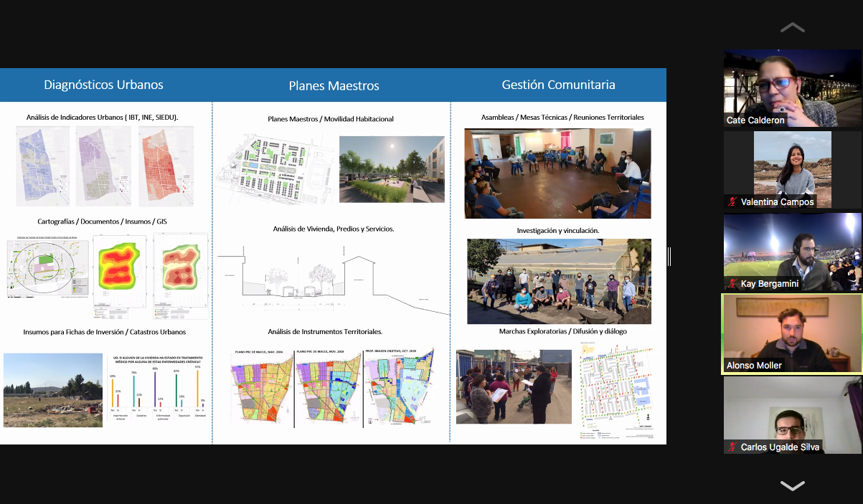Click the Alonso Moller name label

(x=754, y=366)
